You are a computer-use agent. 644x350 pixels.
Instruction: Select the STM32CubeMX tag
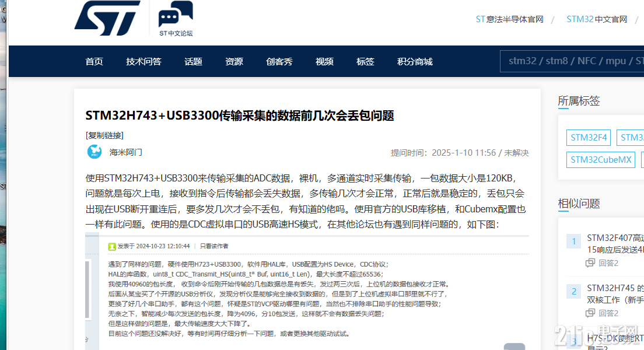click(x=601, y=160)
